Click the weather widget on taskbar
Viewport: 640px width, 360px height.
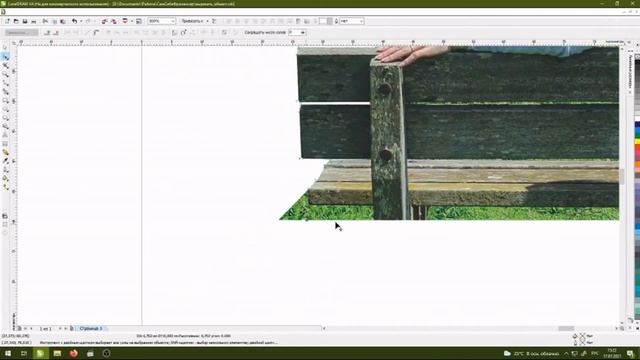[x=531, y=353]
